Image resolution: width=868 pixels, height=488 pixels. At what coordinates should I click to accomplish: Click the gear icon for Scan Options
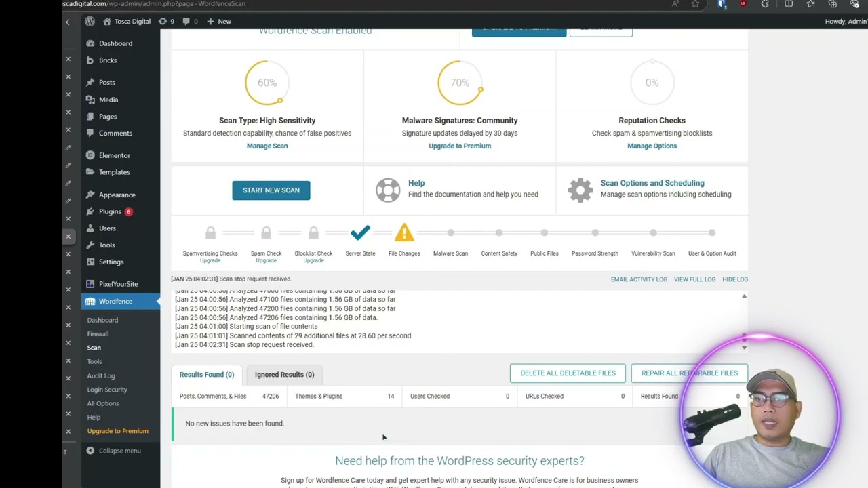[x=580, y=190]
